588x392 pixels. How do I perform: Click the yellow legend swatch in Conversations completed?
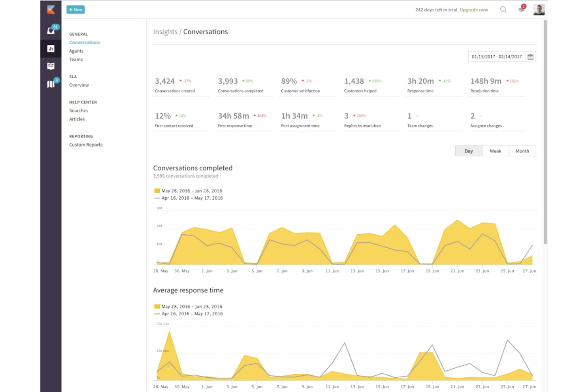click(x=157, y=191)
